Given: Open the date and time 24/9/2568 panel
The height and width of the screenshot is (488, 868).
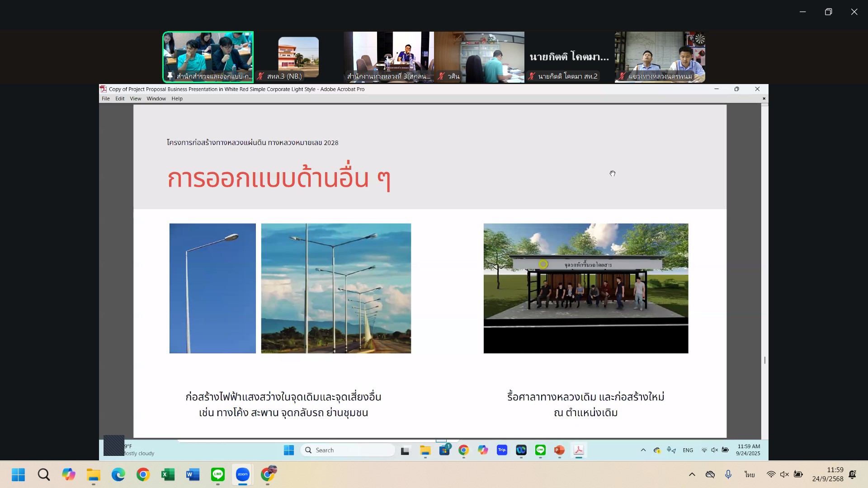Looking at the screenshot, I should (827, 474).
